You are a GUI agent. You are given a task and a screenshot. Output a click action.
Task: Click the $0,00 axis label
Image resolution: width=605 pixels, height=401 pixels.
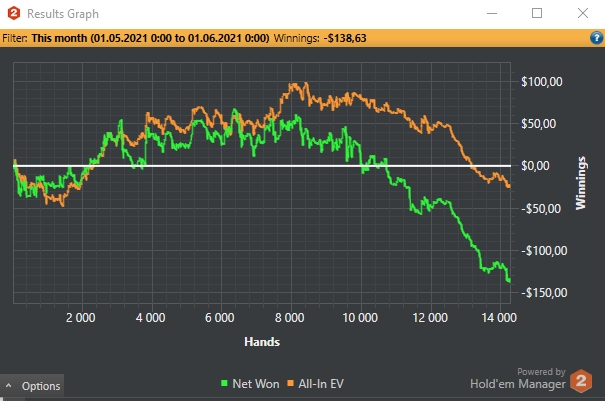[x=535, y=166]
